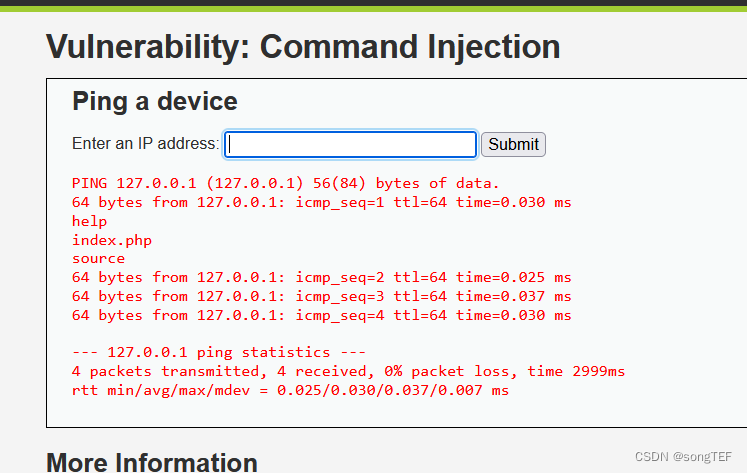The height and width of the screenshot is (473, 747).
Task: Click the 'PING 127.0.0.1 (127.0.0.1)' output line
Action: point(285,183)
